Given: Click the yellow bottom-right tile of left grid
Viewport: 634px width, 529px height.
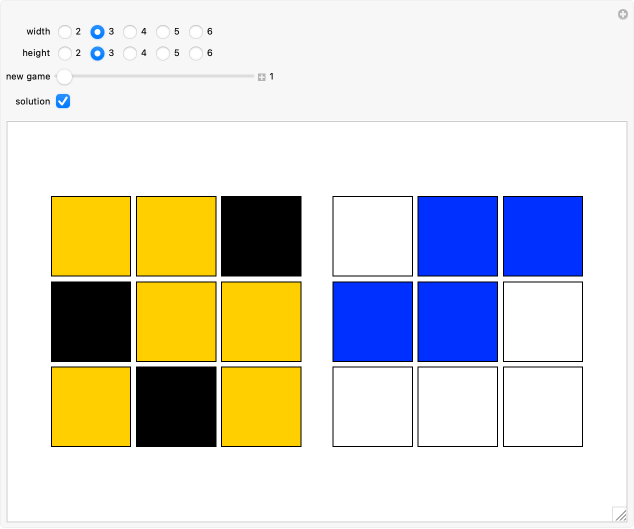Looking at the screenshot, I should 261,406.
